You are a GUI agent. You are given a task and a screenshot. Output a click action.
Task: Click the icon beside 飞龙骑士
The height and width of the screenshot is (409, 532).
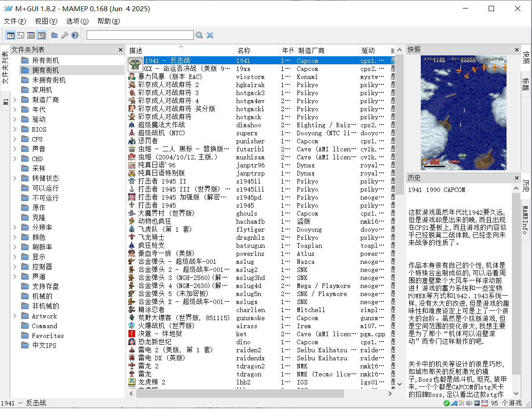[x=132, y=238]
